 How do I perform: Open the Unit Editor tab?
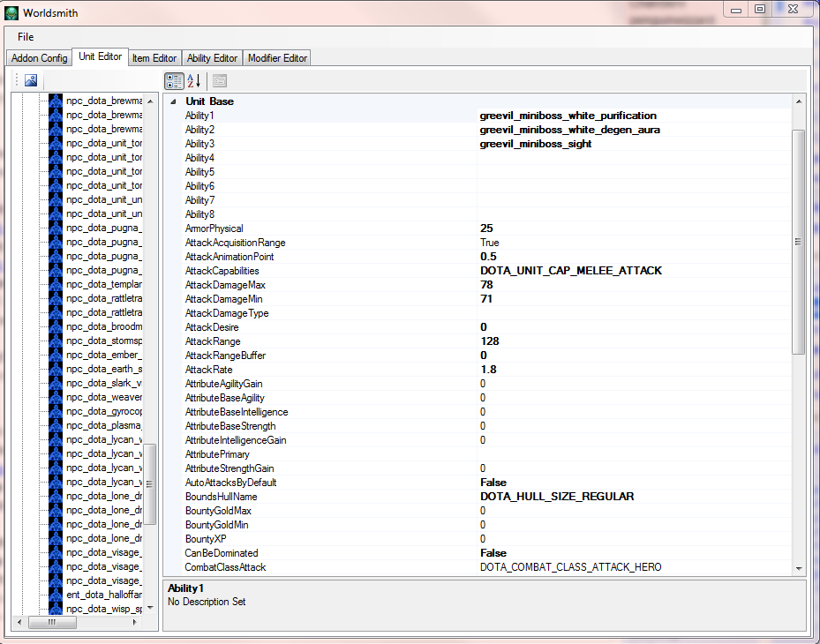coord(100,56)
